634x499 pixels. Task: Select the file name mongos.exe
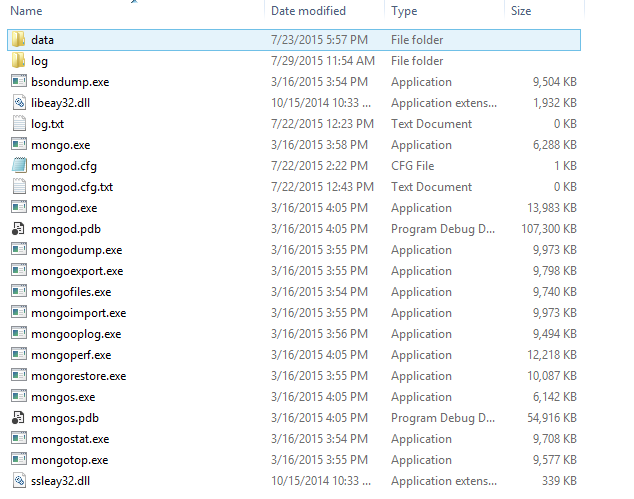coord(63,398)
